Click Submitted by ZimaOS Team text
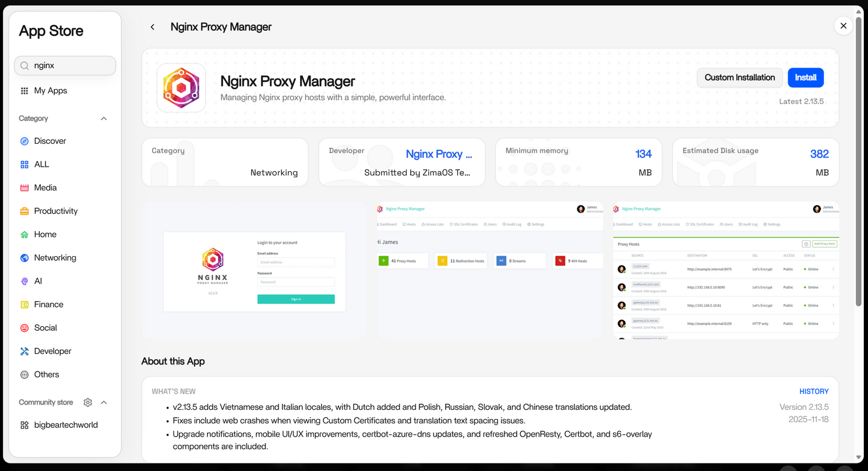Screen dimensions: 868x471 pyautogui.click(x=417, y=172)
